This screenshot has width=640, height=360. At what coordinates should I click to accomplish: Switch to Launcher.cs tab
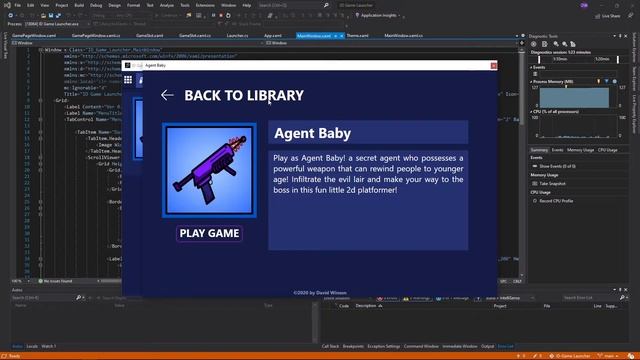tap(237, 36)
